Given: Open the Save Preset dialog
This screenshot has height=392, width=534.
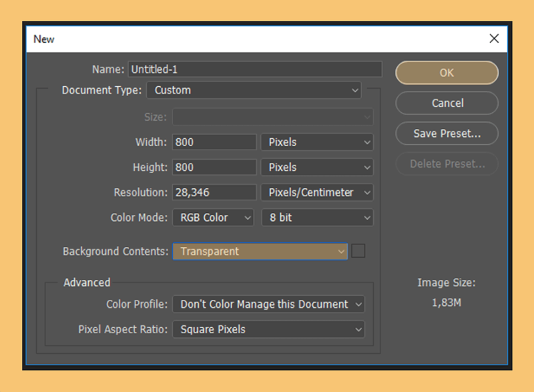Looking at the screenshot, I should [447, 133].
